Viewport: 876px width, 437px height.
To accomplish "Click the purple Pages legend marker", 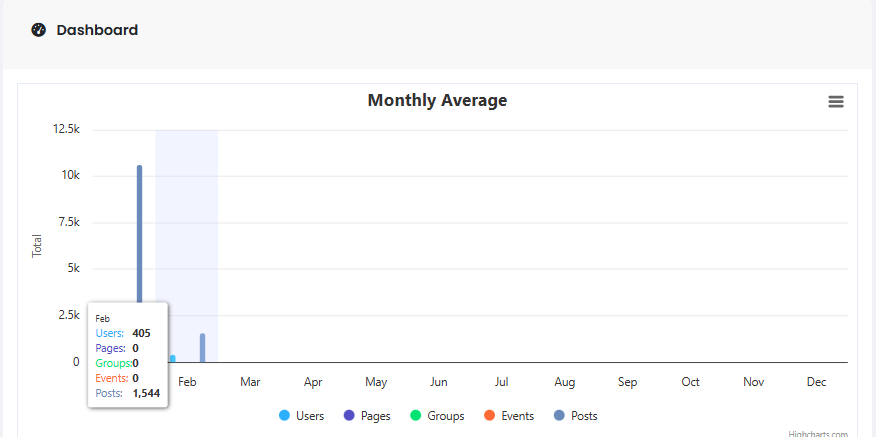I will click(349, 416).
